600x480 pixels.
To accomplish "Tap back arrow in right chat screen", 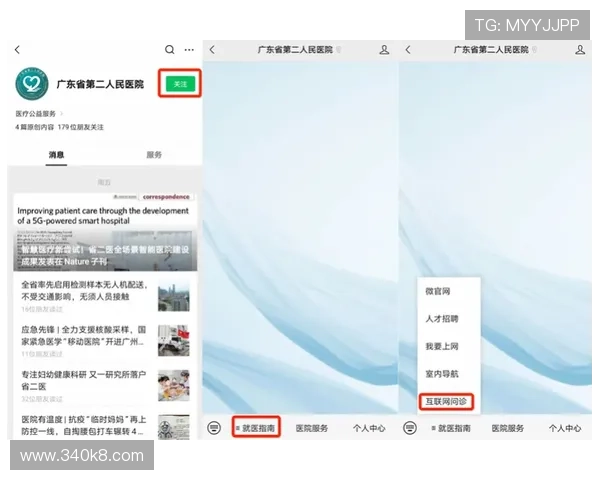I will click(408, 50).
